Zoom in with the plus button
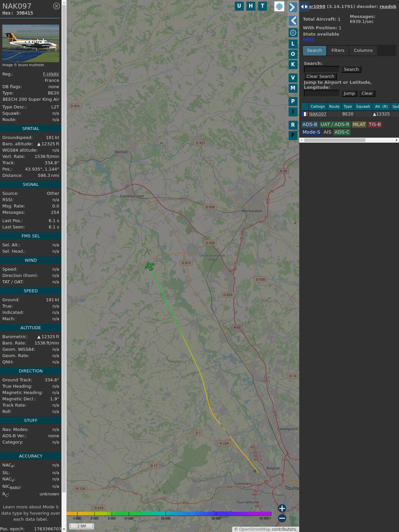The width and height of the screenshot is (399, 532). click(282, 508)
